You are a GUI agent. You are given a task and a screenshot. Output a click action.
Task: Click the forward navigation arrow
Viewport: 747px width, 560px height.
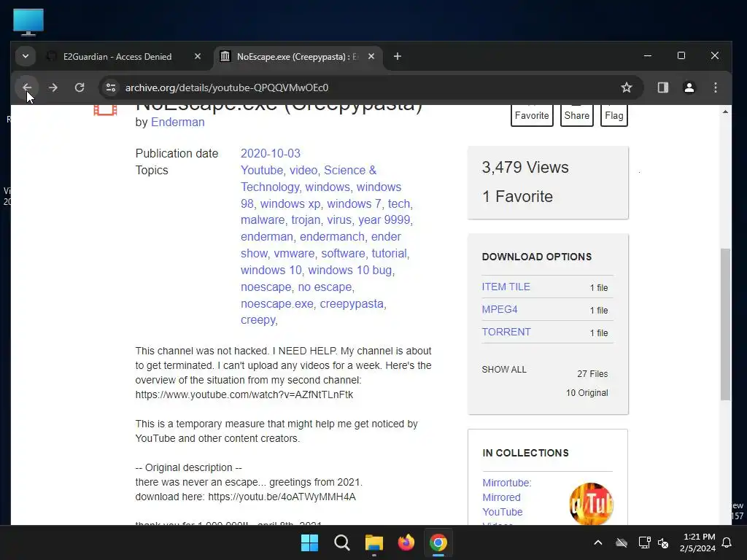tap(53, 87)
